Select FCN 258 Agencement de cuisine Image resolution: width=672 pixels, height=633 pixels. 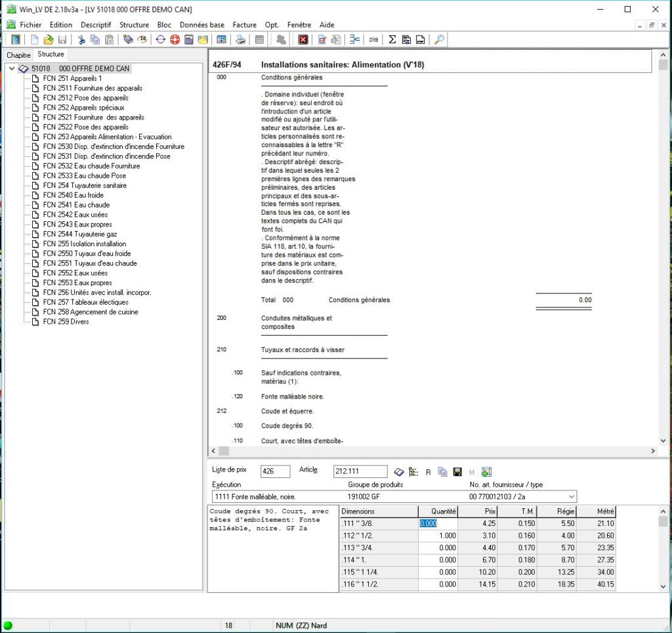click(91, 312)
